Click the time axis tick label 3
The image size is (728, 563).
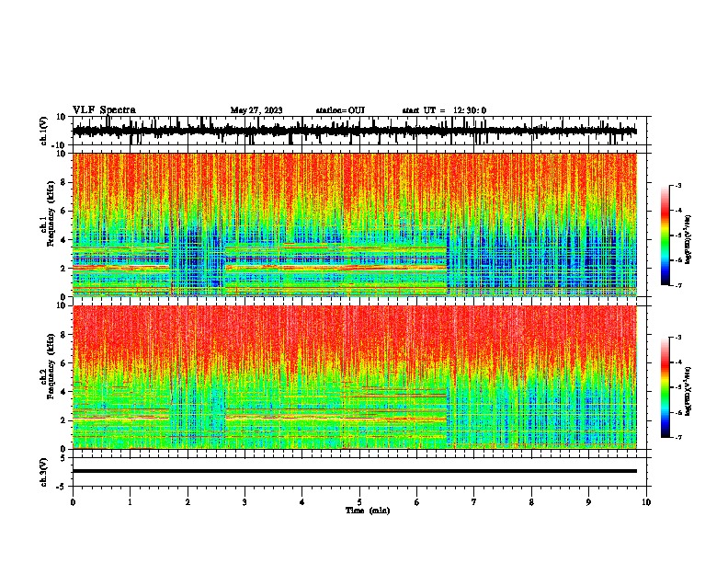click(245, 502)
